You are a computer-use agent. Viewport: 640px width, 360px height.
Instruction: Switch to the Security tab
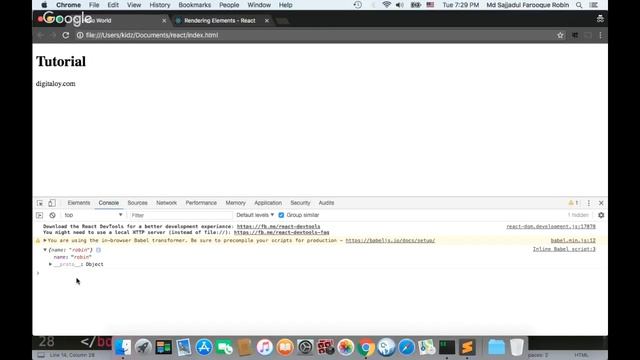coord(300,203)
